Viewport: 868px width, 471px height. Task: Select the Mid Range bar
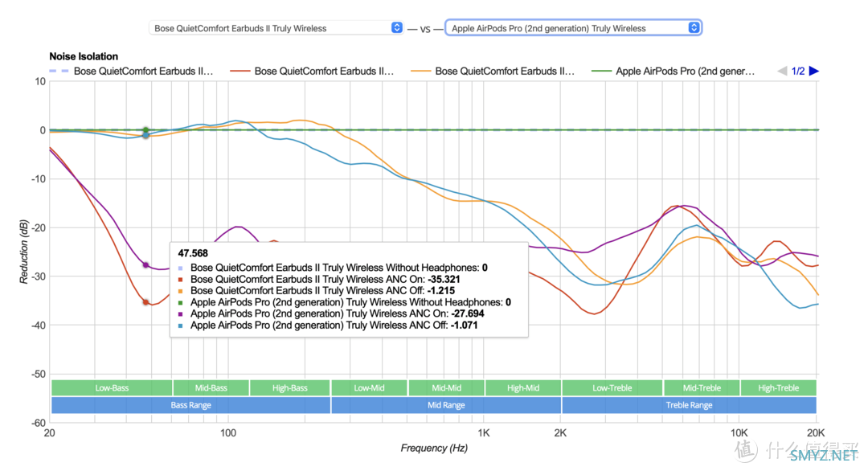click(446, 404)
